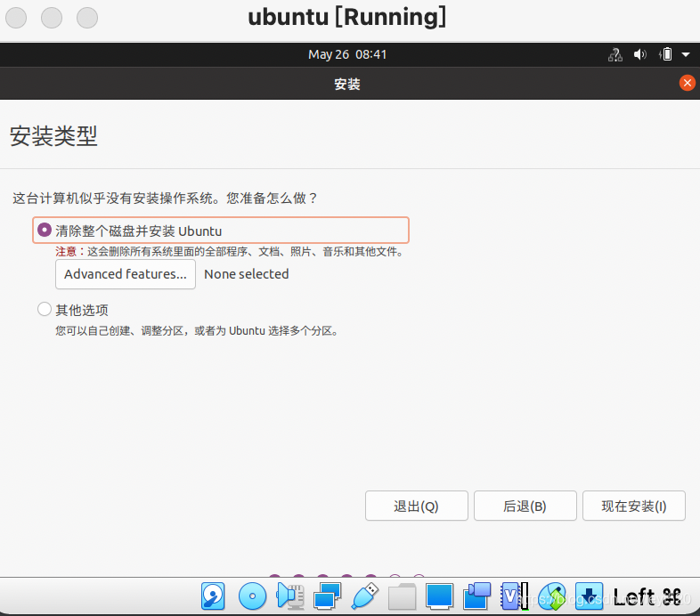
Task: Click the hard disk activity icon
Action: tap(213, 596)
